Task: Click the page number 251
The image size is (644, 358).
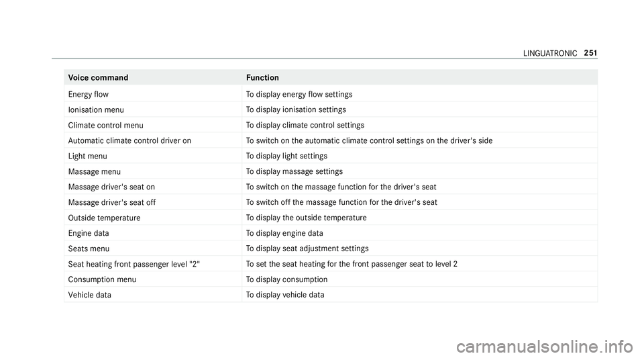Action: [x=590, y=53]
